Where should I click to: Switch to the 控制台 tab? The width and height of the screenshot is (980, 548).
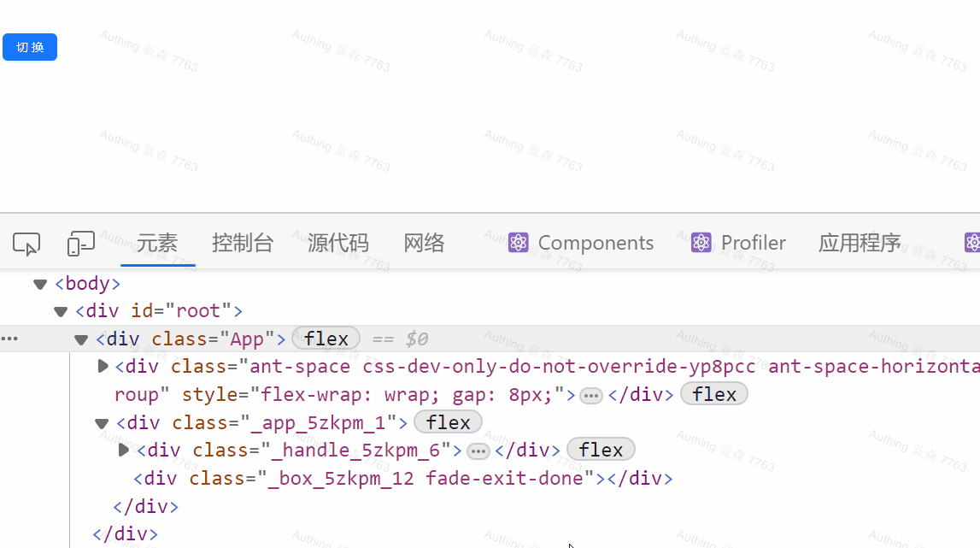click(x=243, y=243)
